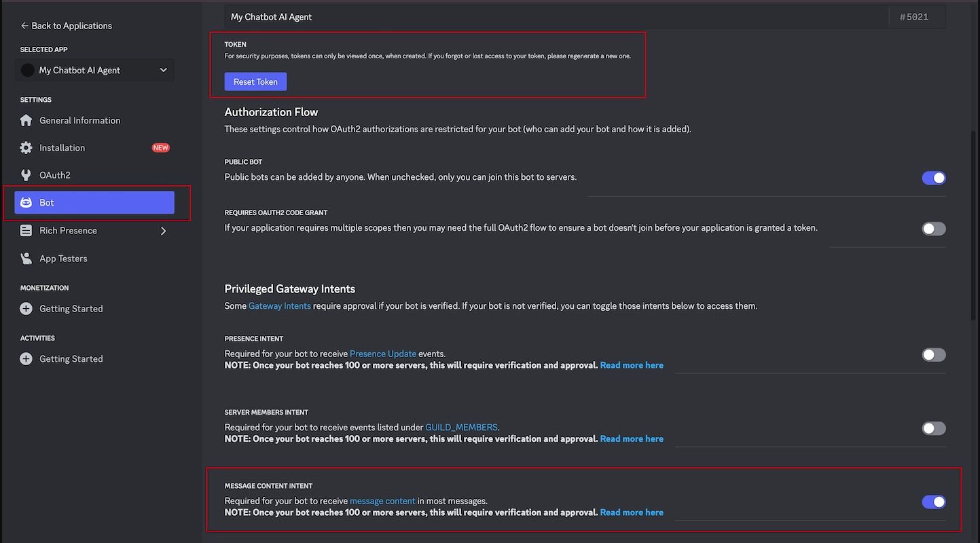Click Monetization Getting Started plus icon
The image size is (980, 543).
[25, 308]
